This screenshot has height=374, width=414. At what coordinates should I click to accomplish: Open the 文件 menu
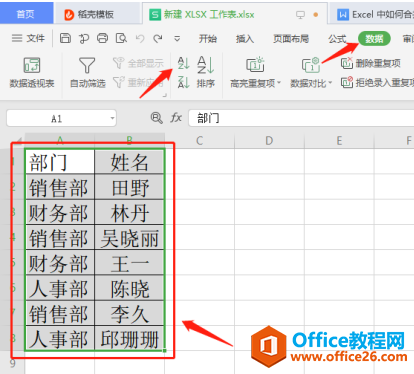[28, 38]
